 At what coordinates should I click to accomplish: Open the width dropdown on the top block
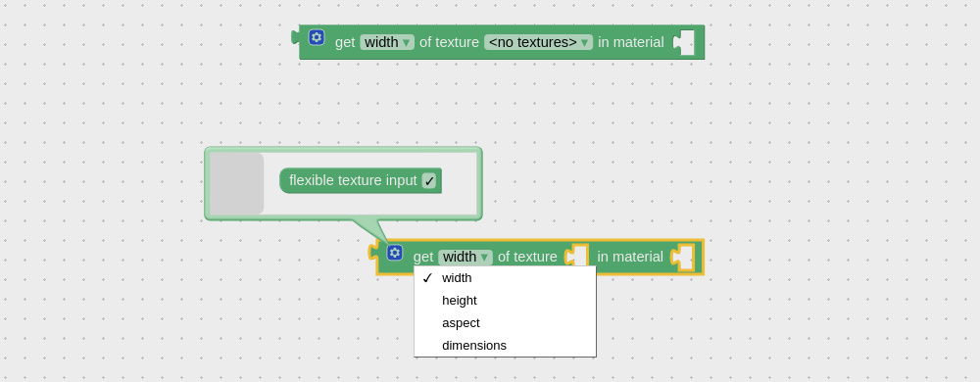click(x=387, y=42)
